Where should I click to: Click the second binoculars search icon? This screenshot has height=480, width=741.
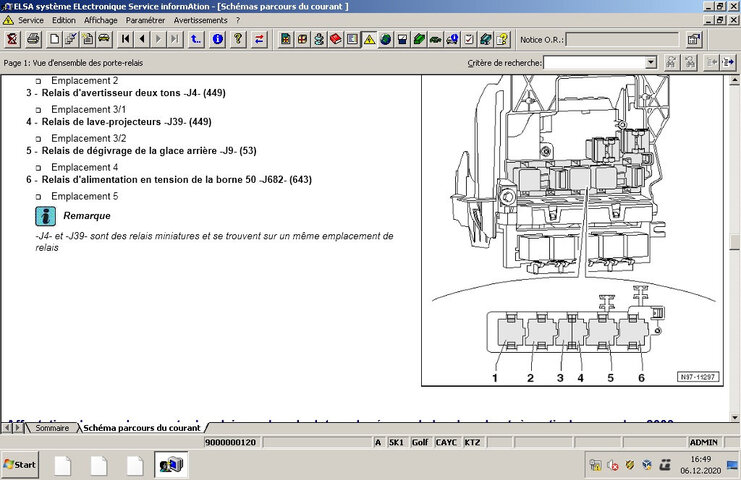689,62
